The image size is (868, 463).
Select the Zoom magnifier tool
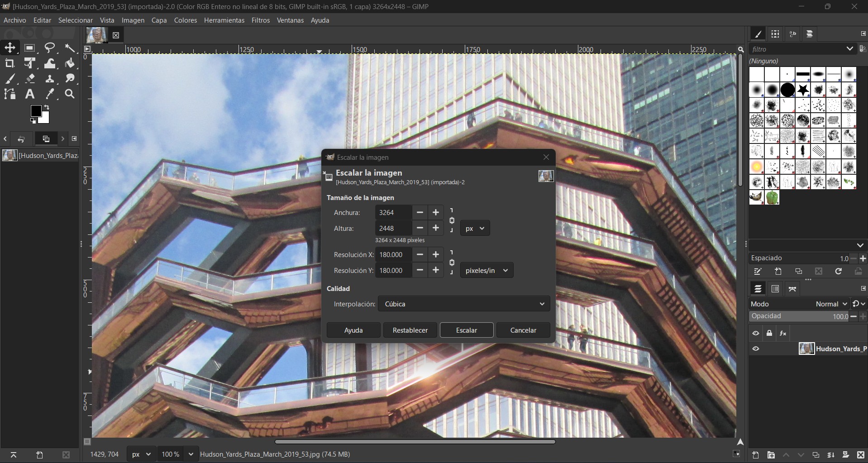point(70,94)
